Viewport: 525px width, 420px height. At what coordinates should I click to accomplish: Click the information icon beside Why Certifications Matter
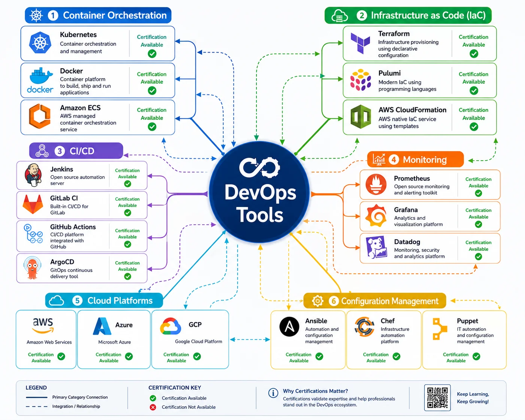273,393
